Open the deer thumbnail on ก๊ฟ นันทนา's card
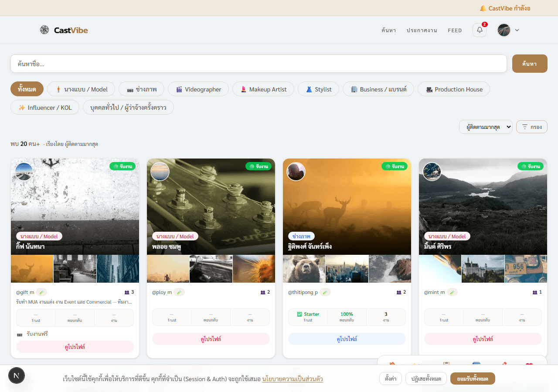Screen dimensions: 558x392 tap(32, 269)
